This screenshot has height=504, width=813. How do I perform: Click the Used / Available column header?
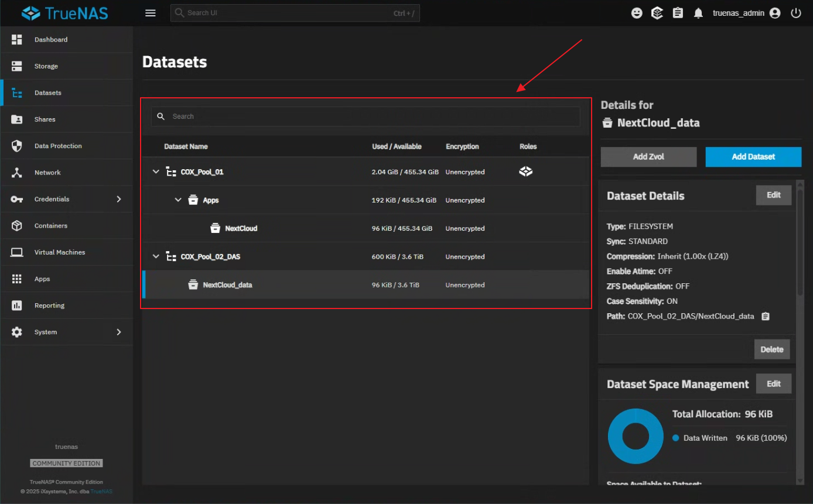[397, 146]
